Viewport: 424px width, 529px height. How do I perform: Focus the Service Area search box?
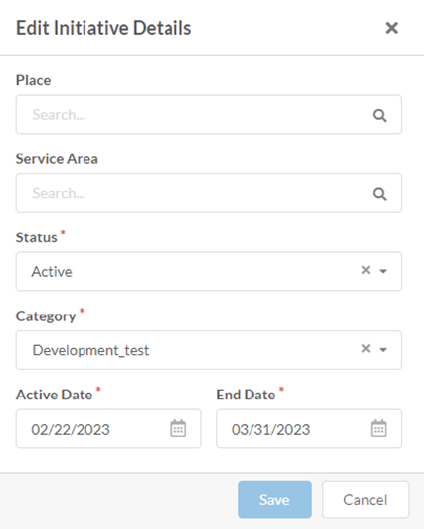point(209,193)
